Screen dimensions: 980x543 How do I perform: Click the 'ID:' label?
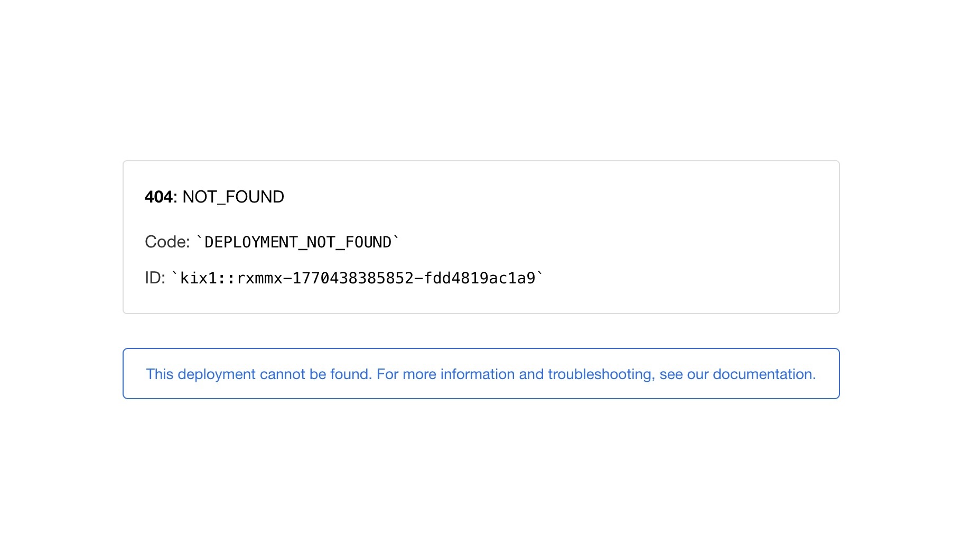click(155, 278)
